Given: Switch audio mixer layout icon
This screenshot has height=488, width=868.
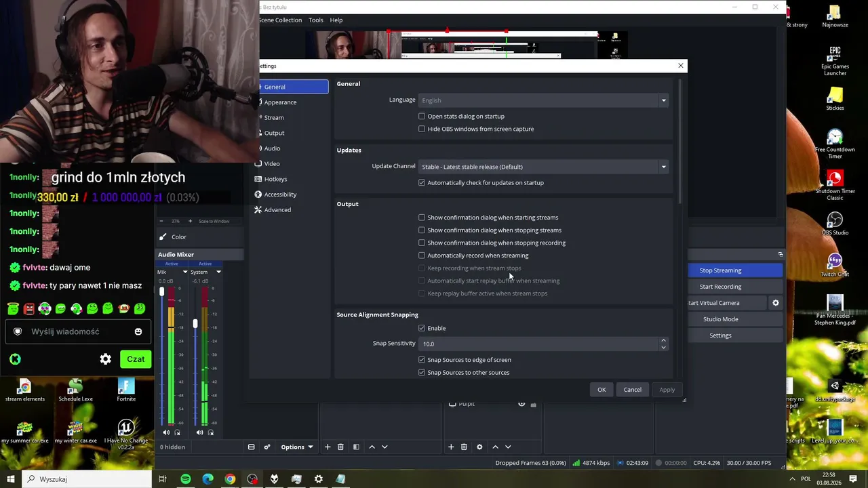Looking at the screenshot, I should pos(251,447).
